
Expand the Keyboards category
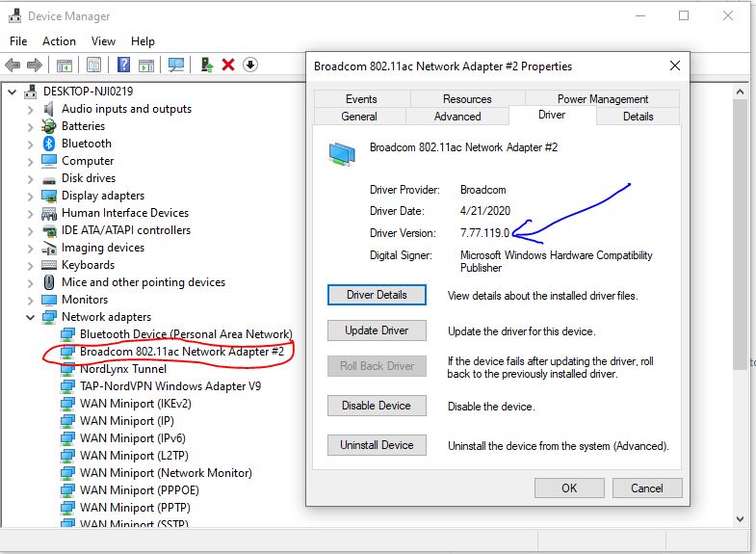tap(31, 266)
